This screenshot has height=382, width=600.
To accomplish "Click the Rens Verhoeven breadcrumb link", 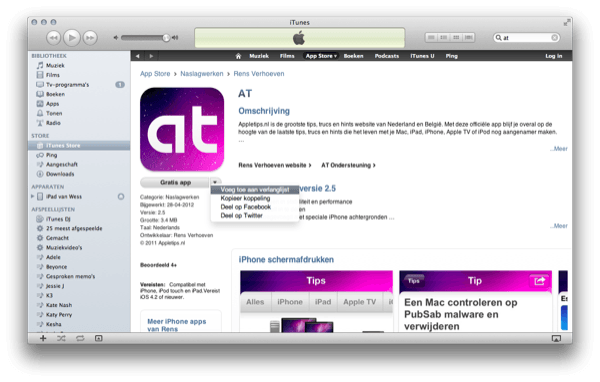I will (x=259, y=73).
